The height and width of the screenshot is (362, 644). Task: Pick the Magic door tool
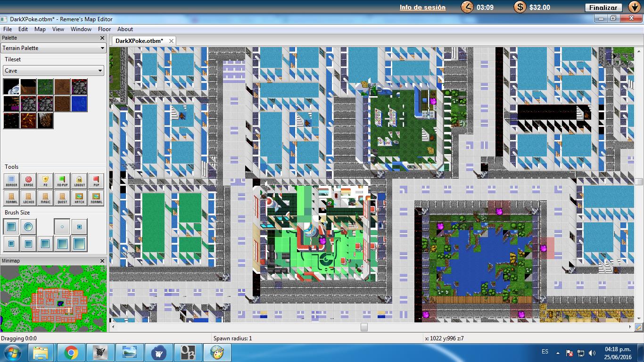pyautogui.click(x=45, y=198)
